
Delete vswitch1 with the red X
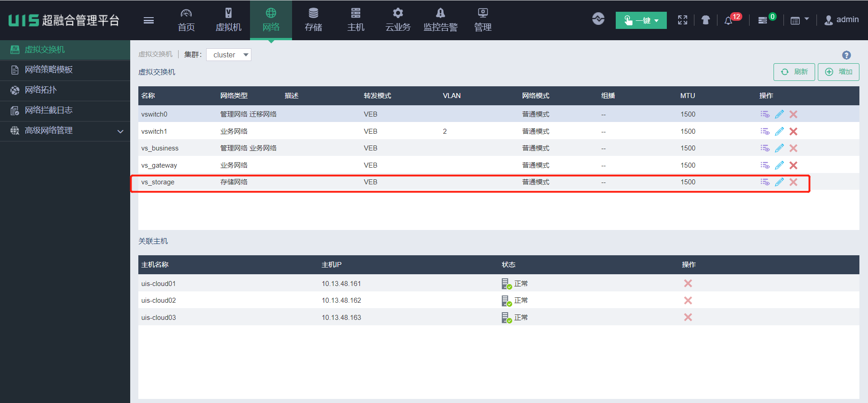click(793, 131)
